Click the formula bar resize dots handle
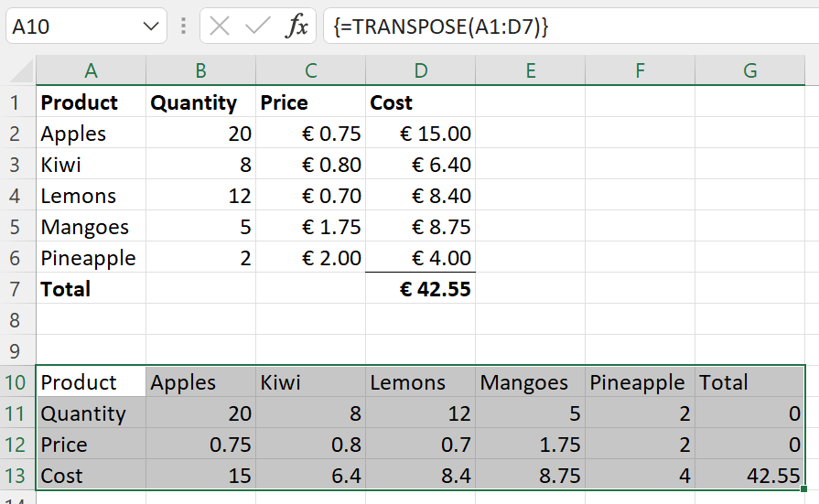Image resolution: width=819 pixels, height=504 pixels. point(184,27)
